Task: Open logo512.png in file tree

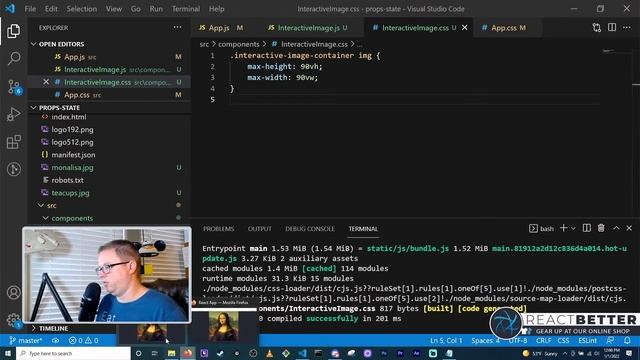Action: (x=72, y=142)
